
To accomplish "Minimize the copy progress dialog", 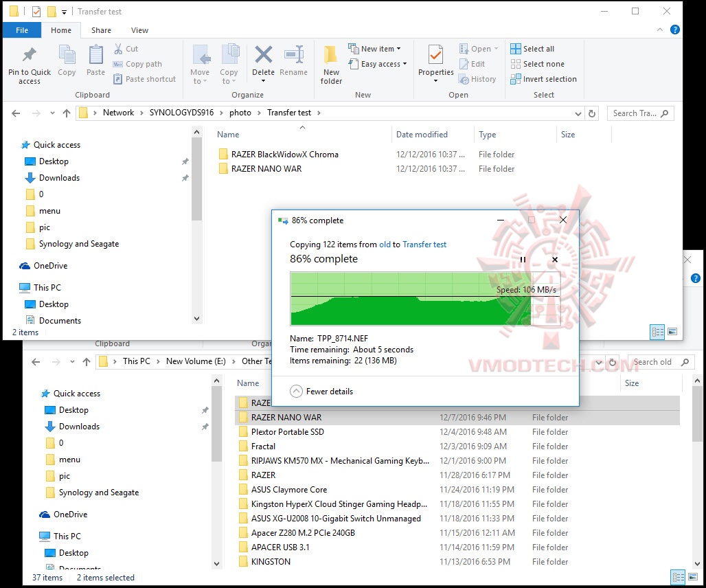I will pyautogui.click(x=500, y=220).
